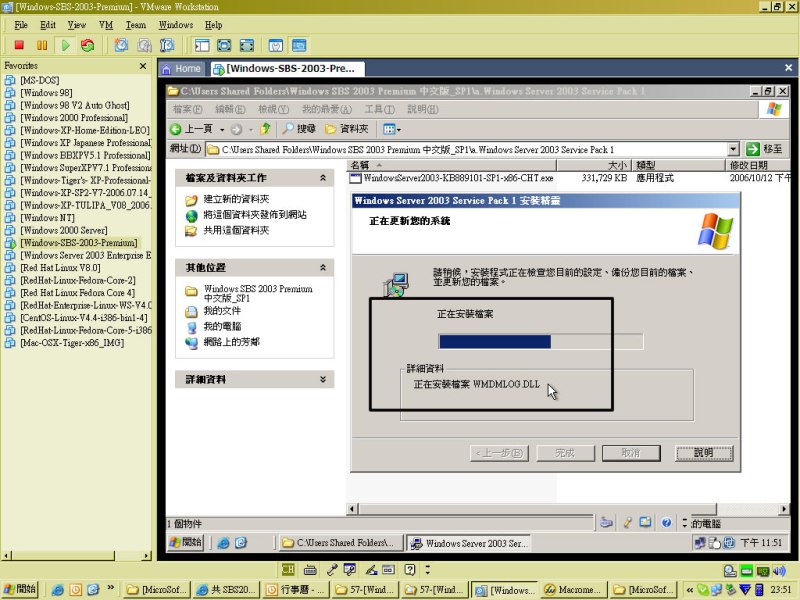Image resolution: width=800 pixels, height=600 pixels.
Task: Open 我的電腦 link
Action: coord(222,326)
